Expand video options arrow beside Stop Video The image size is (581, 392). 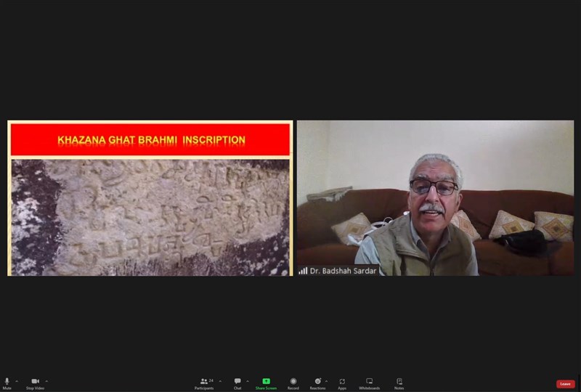pos(46,381)
